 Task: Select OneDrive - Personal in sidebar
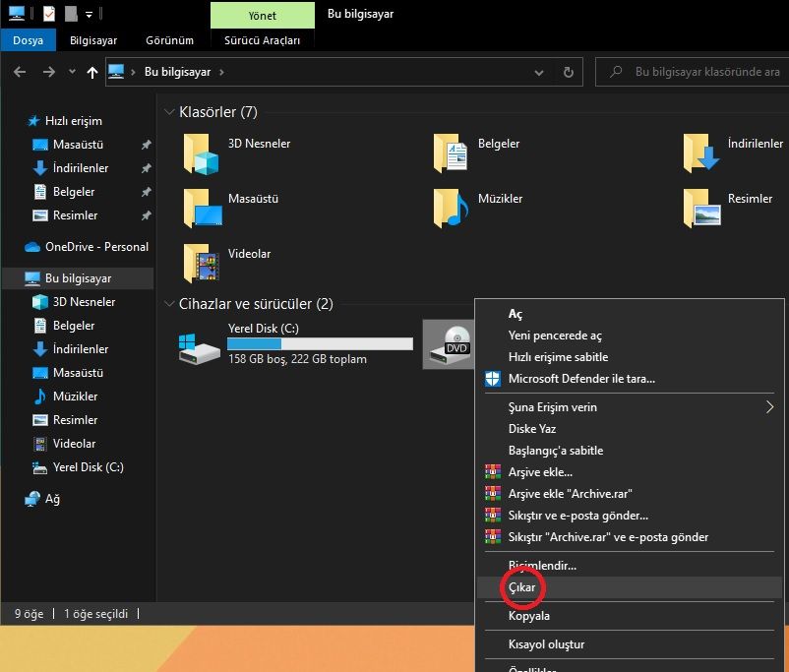[96, 247]
